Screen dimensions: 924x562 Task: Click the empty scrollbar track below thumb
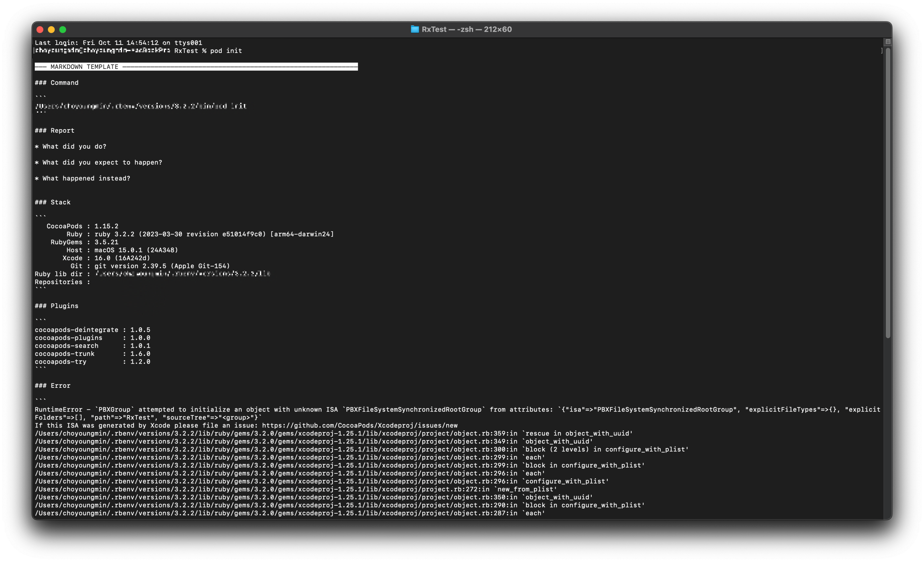coord(888,427)
